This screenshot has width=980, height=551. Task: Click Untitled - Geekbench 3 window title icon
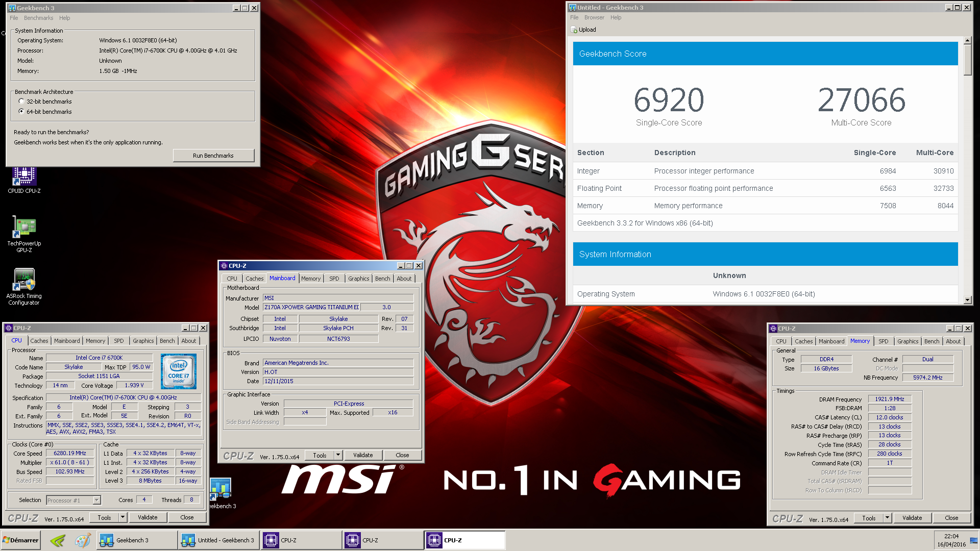coord(573,8)
